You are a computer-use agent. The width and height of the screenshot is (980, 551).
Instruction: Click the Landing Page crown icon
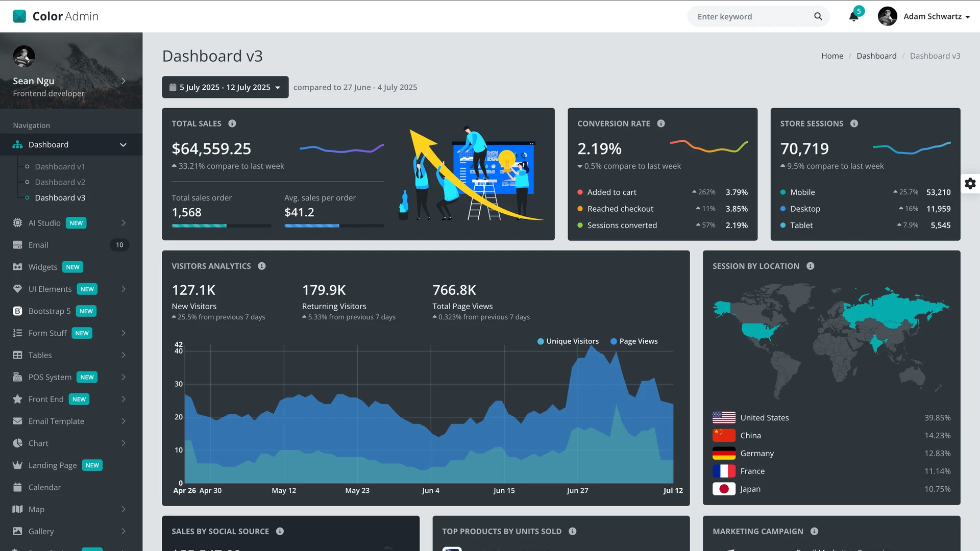tap(17, 465)
